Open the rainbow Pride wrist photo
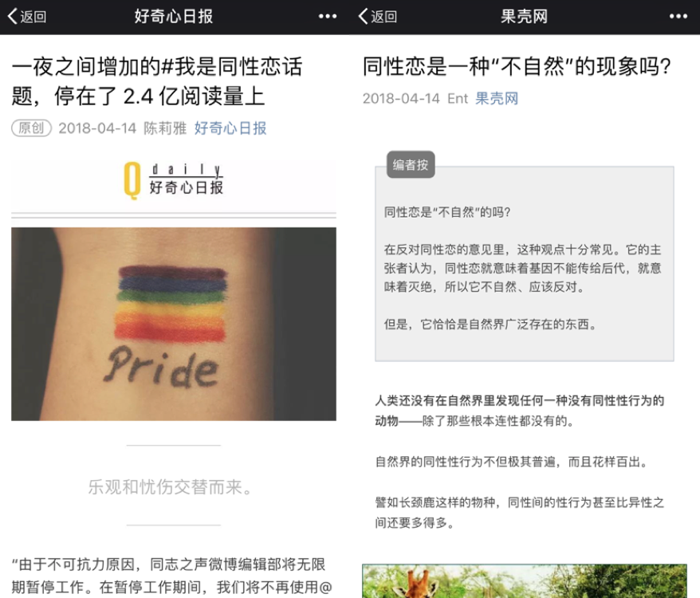The height and width of the screenshot is (598, 700). (x=174, y=324)
